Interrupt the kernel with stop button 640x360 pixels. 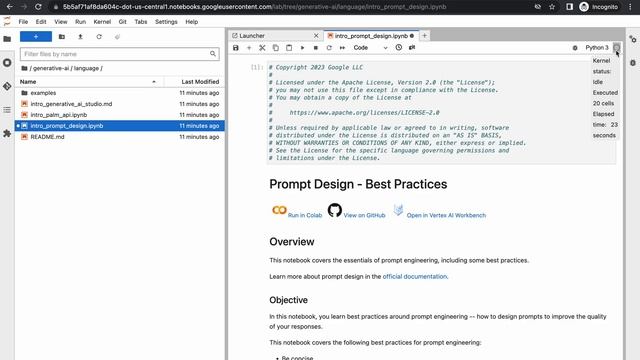pyautogui.click(x=316, y=48)
